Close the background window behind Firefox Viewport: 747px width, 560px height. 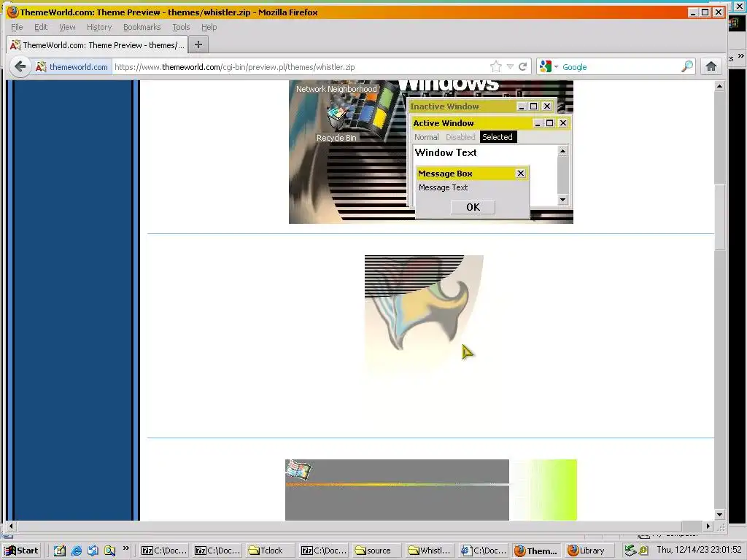[739, 6]
